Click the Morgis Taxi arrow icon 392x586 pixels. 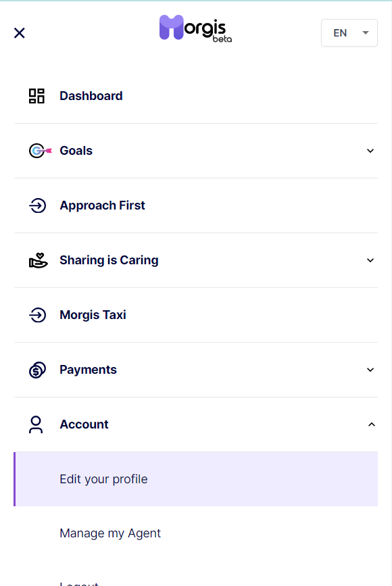click(37, 315)
